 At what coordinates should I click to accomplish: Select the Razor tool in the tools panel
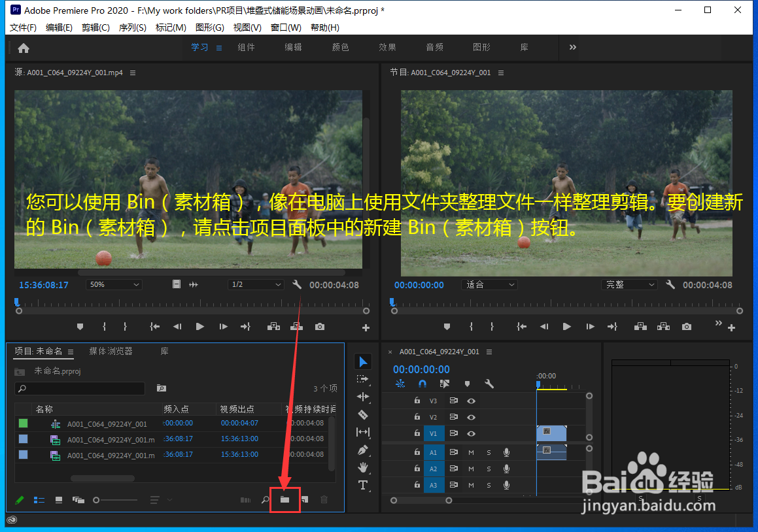pyautogui.click(x=363, y=414)
